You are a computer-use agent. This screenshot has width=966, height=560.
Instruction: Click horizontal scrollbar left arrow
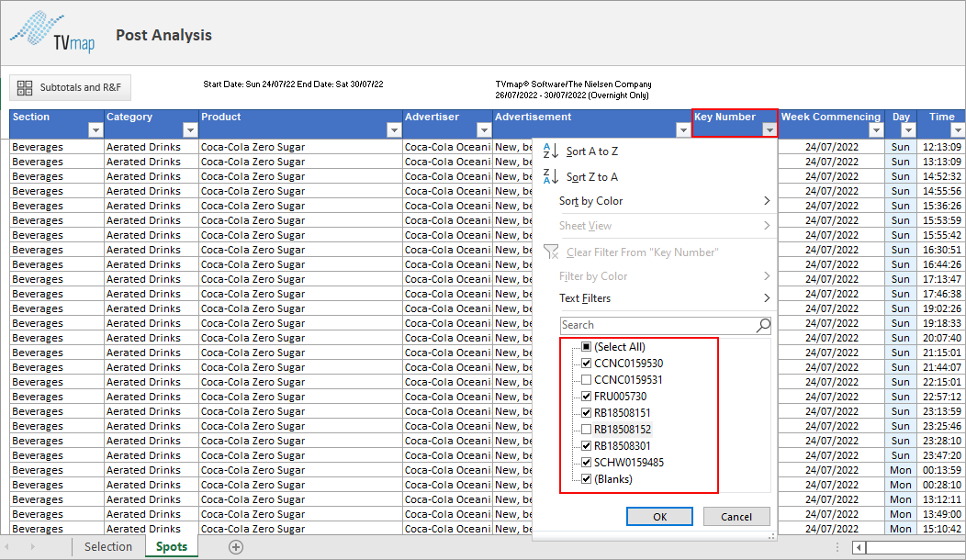(x=859, y=547)
